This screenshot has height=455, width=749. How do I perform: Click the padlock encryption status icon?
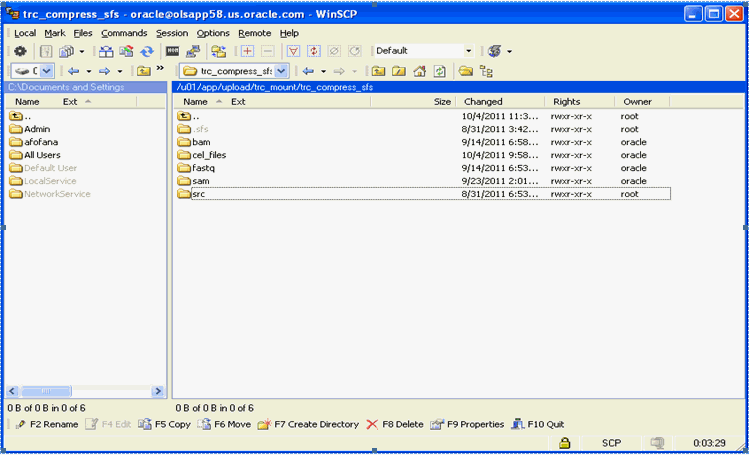565,443
